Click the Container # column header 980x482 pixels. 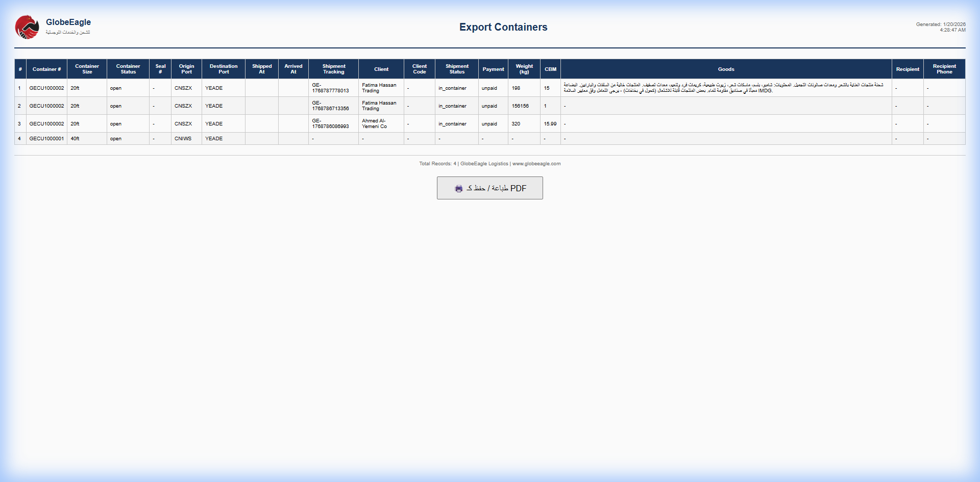46,69
